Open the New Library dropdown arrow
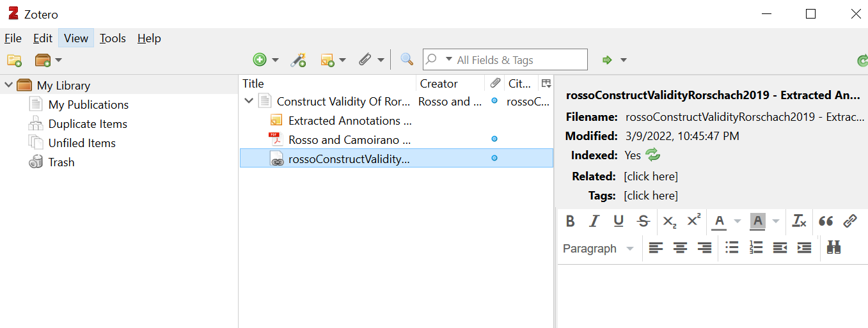 [x=58, y=60]
